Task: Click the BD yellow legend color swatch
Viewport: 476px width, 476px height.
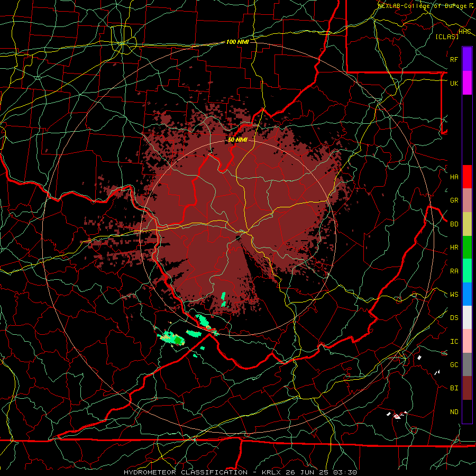Action: [x=467, y=224]
